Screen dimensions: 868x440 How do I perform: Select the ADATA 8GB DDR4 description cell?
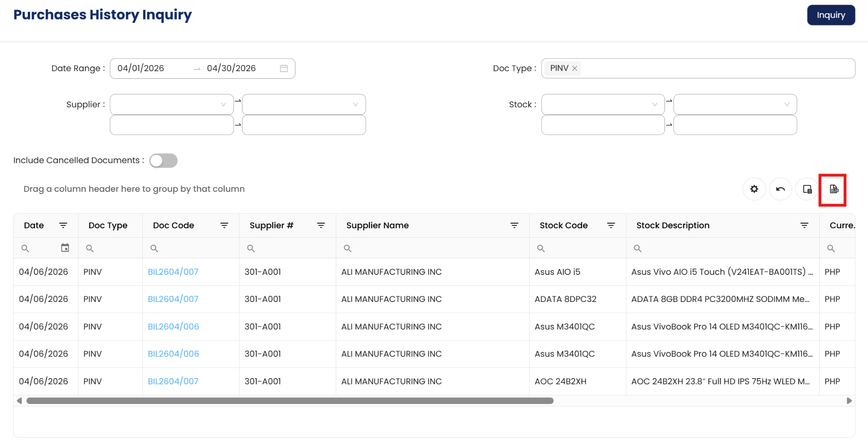723,299
